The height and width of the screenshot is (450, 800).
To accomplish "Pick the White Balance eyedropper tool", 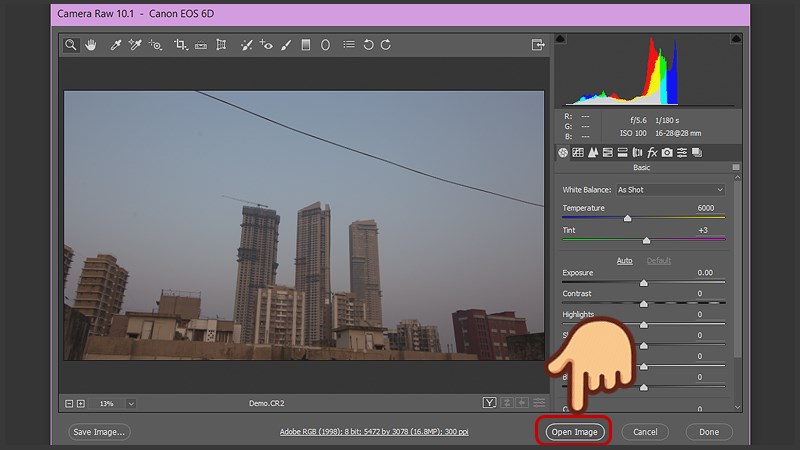I will point(116,45).
